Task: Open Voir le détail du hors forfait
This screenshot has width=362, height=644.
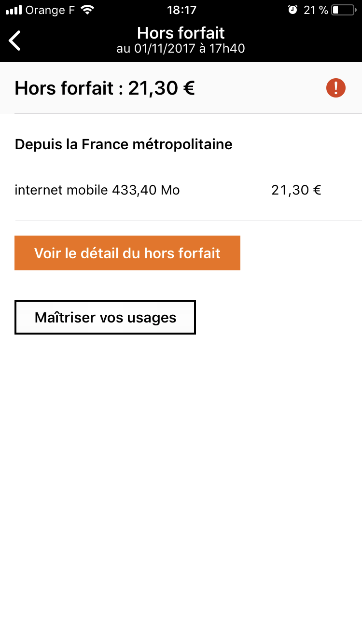Action: [127, 253]
